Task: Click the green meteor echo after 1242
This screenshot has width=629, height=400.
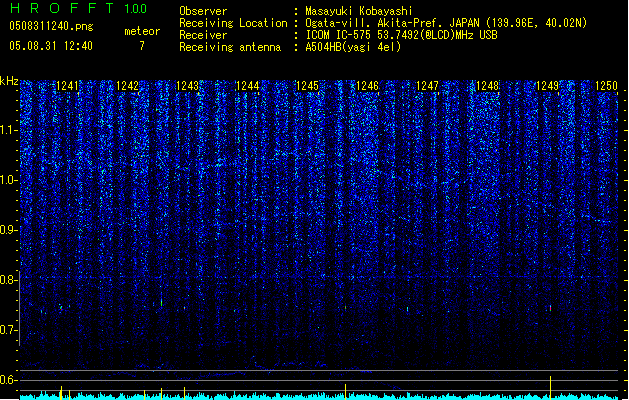Action: click(x=162, y=302)
